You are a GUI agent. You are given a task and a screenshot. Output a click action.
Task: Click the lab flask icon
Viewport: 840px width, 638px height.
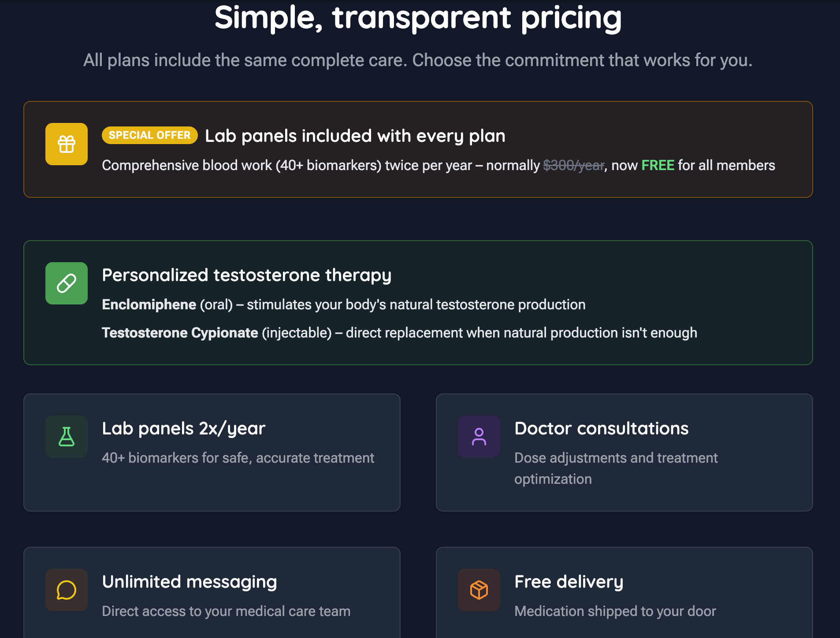[67, 437]
